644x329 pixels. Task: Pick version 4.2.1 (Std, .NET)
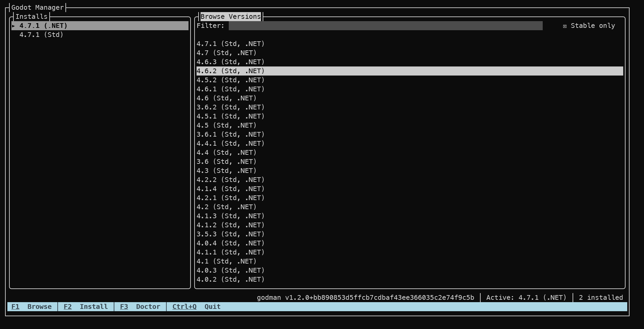point(410,198)
